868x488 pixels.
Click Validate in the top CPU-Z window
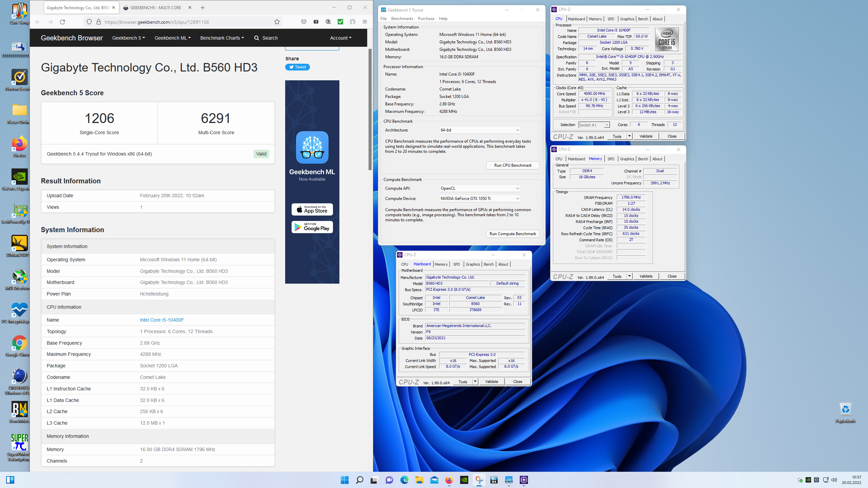(646, 136)
